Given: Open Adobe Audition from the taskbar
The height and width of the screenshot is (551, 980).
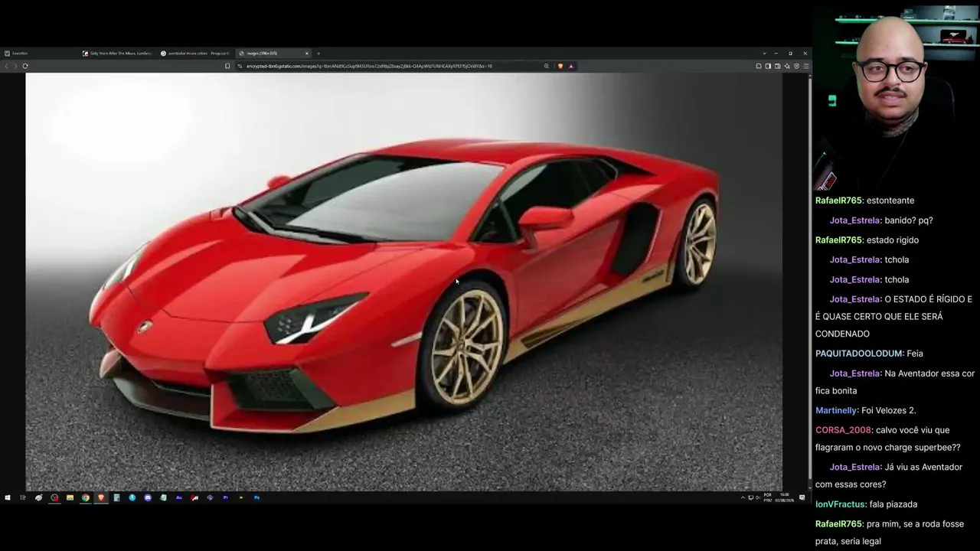Looking at the screenshot, I should (x=179, y=497).
